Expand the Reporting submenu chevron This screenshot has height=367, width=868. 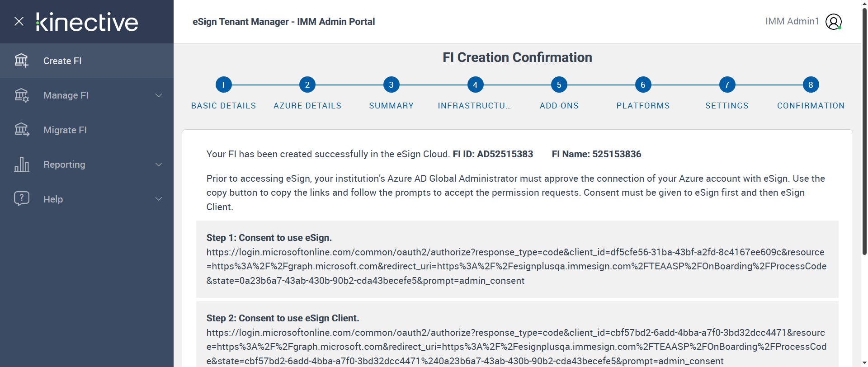coord(159,165)
